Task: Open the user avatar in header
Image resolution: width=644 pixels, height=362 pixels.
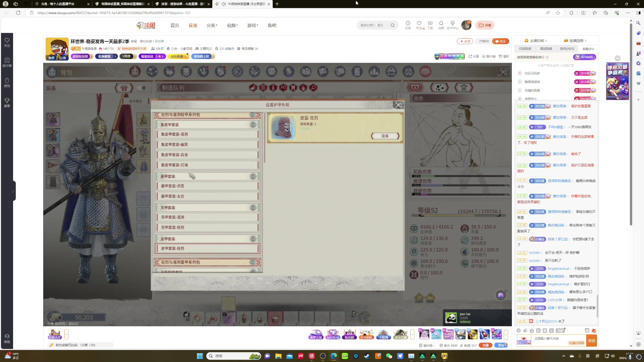Action: pos(466,25)
